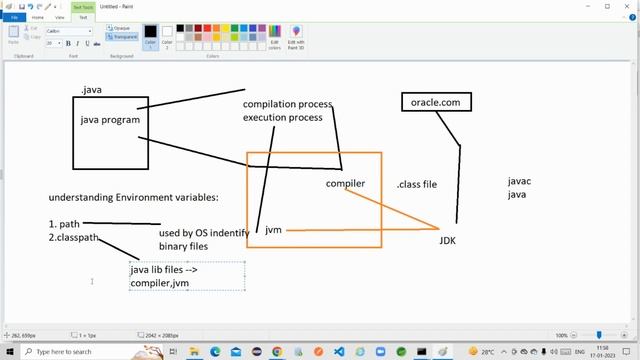640x360 pixels.
Task: Click the taskbar clock and date
Action: 602,351
